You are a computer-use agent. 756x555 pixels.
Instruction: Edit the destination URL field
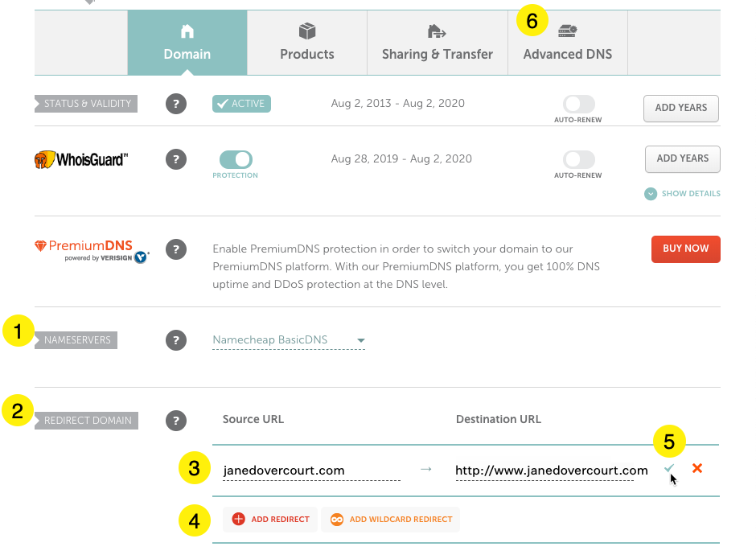click(552, 471)
